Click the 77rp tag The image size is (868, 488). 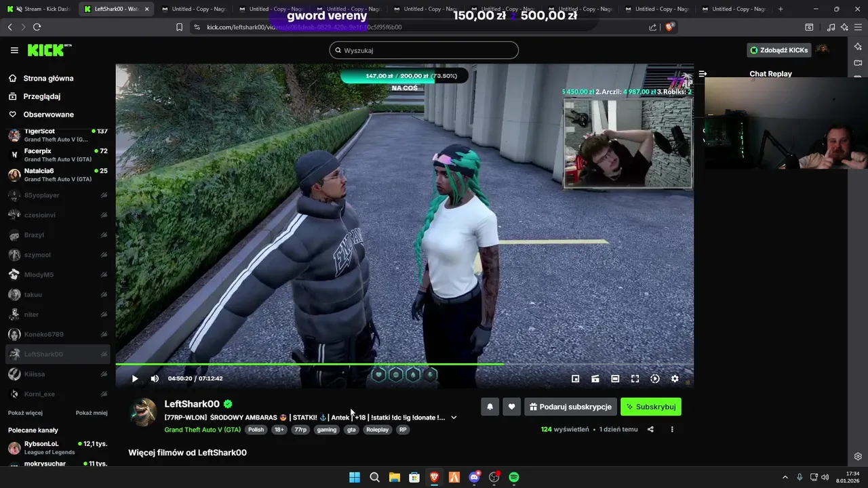point(300,430)
